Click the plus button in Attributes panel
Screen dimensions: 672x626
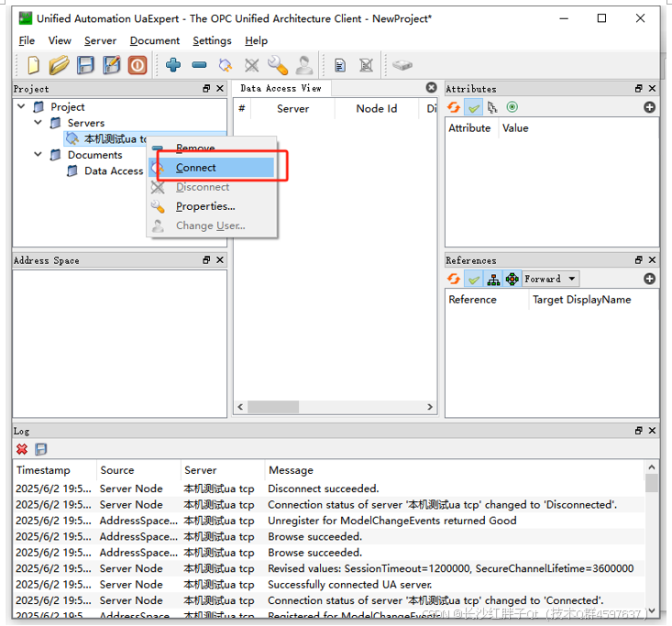(x=650, y=107)
